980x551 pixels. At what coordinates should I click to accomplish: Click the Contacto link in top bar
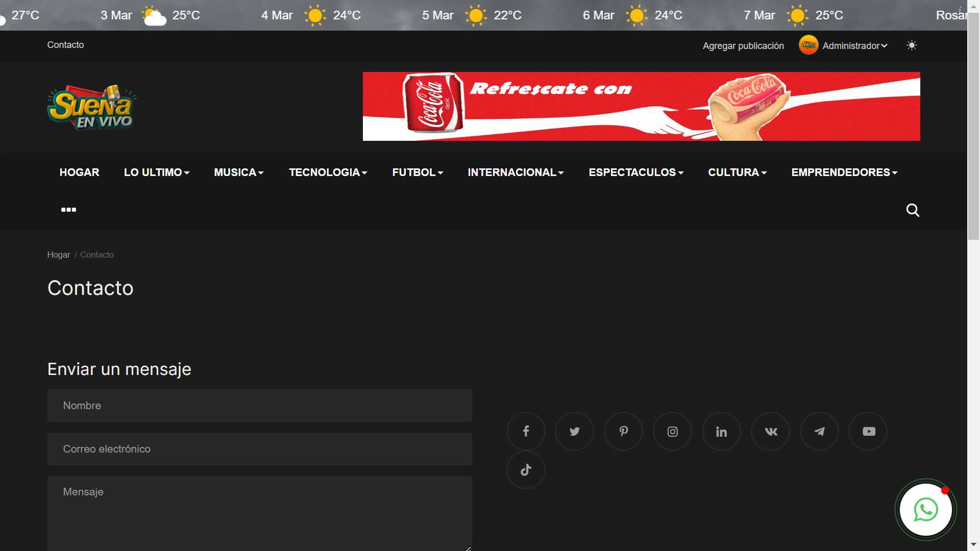tap(65, 45)
